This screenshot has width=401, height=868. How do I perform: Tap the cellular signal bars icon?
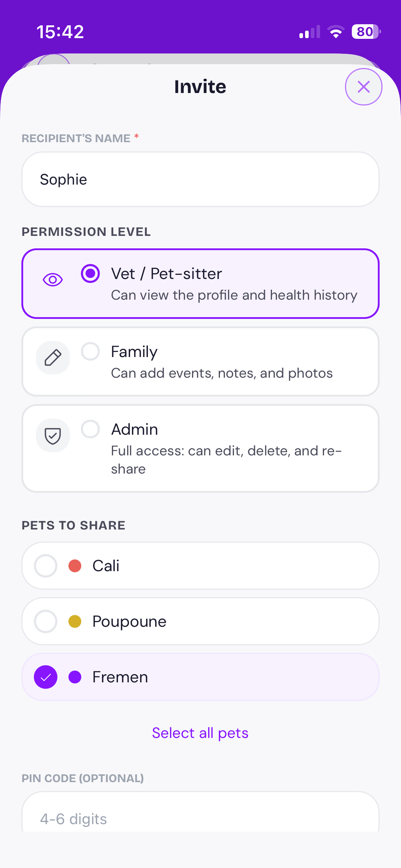(309, 32)
